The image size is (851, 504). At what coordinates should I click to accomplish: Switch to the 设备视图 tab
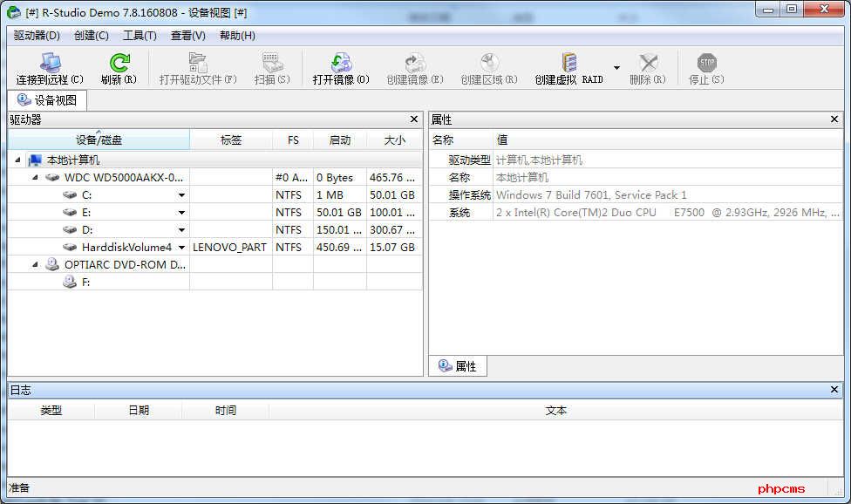click(47, 100)
